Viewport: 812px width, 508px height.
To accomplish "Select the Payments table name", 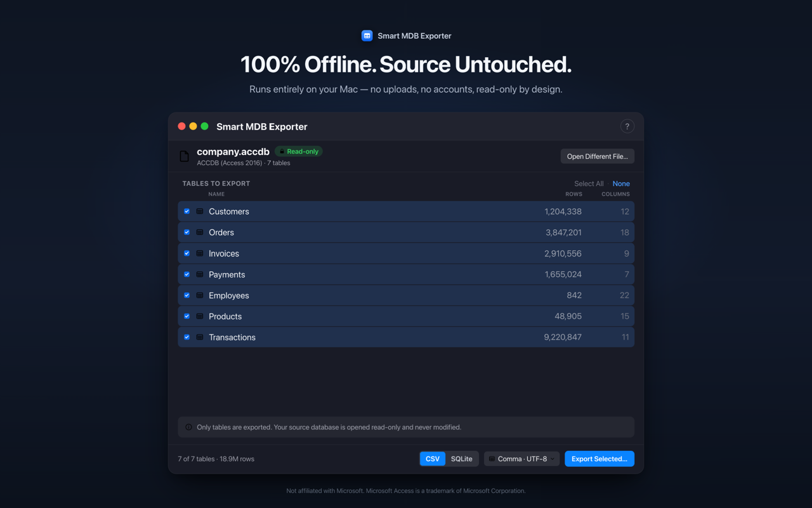I will [226, 274].
